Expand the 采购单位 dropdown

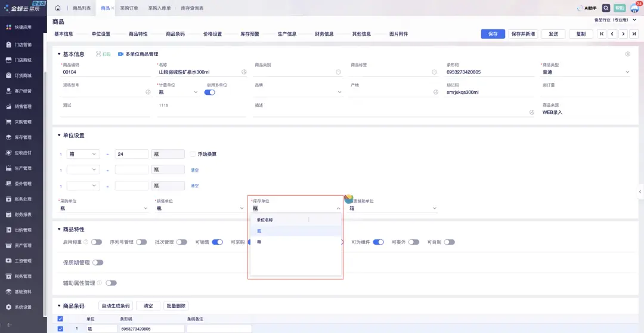pyautogui.click(x=145, y=209)
